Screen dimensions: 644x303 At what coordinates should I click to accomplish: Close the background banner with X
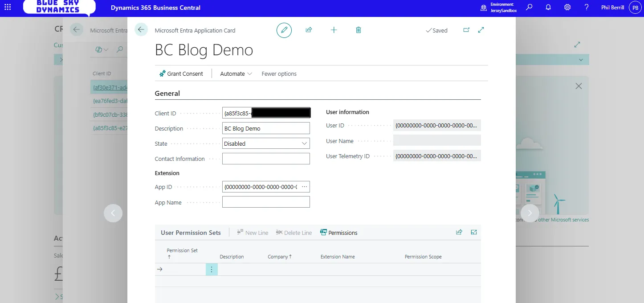tap(579, 86)
